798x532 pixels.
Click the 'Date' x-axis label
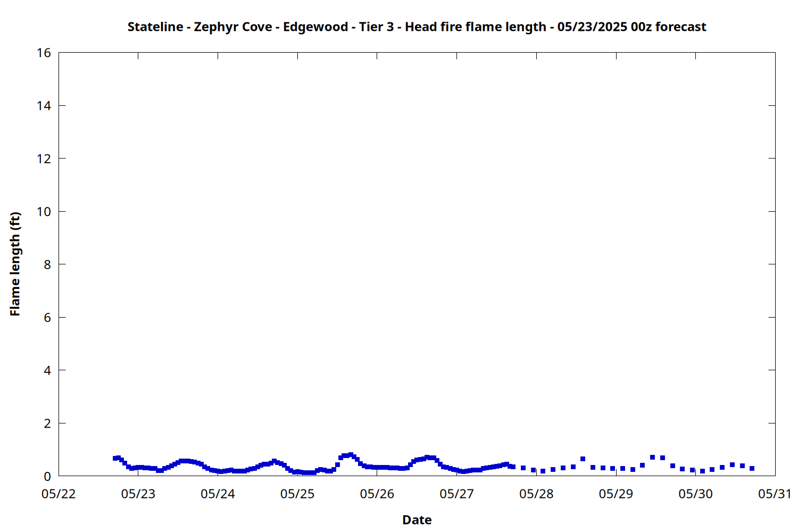point(417,520)
